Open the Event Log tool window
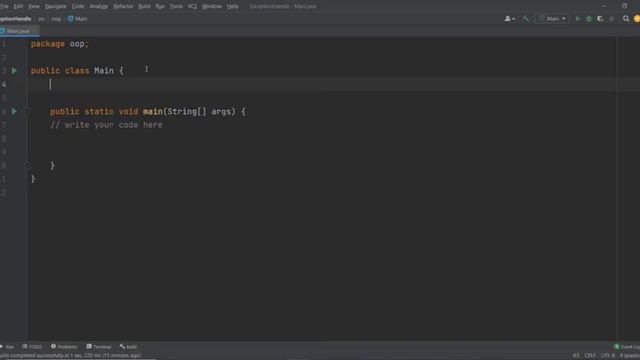Image resolution: width=640 pixels, height=360 pixels. 627,347
